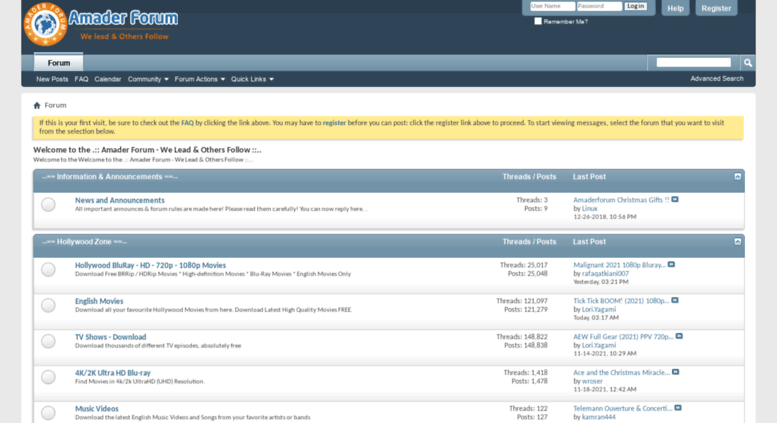Open English Movies forum
777x423 pixels.
click(x=99, y=301)
